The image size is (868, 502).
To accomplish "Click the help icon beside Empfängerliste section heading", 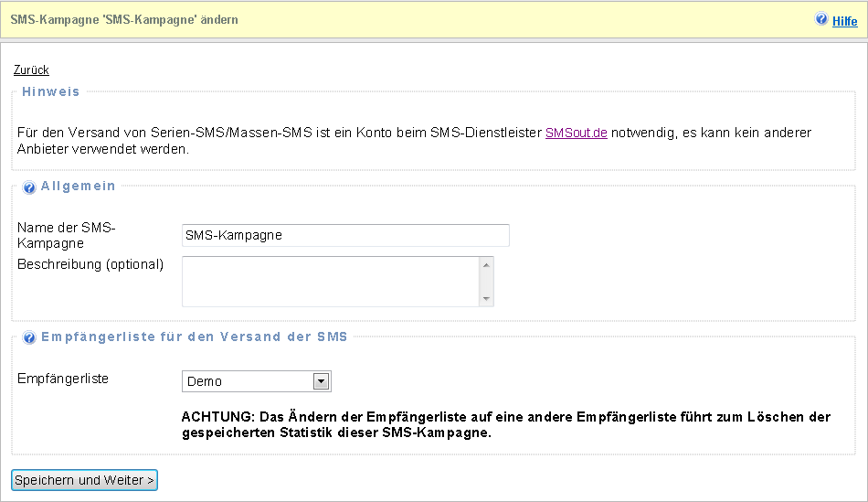I will 29,337.
